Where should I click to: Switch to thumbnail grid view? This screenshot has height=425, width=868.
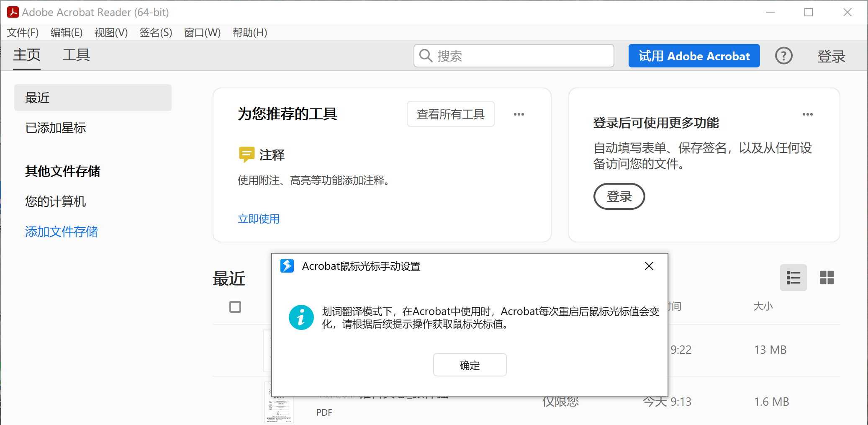click(827, 278)
